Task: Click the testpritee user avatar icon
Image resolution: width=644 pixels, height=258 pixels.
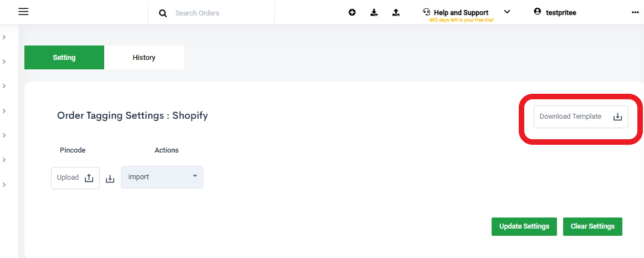Action: pos(537,12)
